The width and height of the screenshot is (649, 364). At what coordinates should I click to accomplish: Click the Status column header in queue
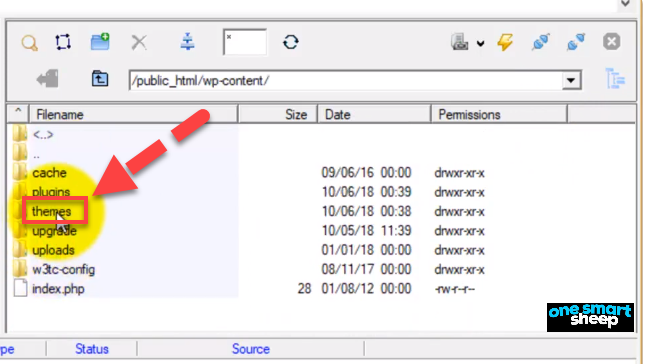pyautogui.click(x=91, y=349)
